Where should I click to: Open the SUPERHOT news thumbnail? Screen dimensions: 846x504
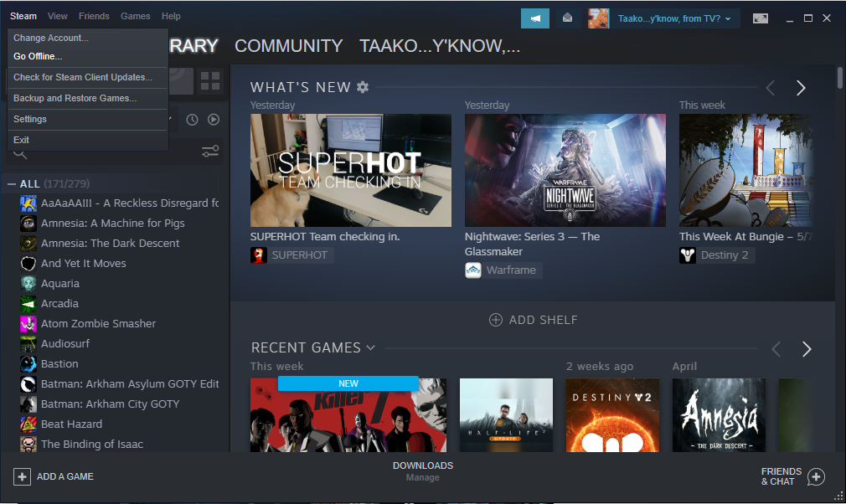351,170
